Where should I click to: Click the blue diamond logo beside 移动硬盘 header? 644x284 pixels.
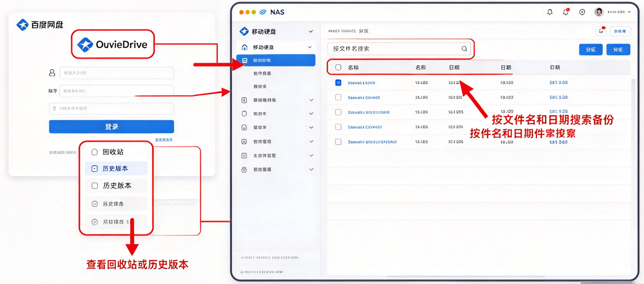click(x=244, y=31)
